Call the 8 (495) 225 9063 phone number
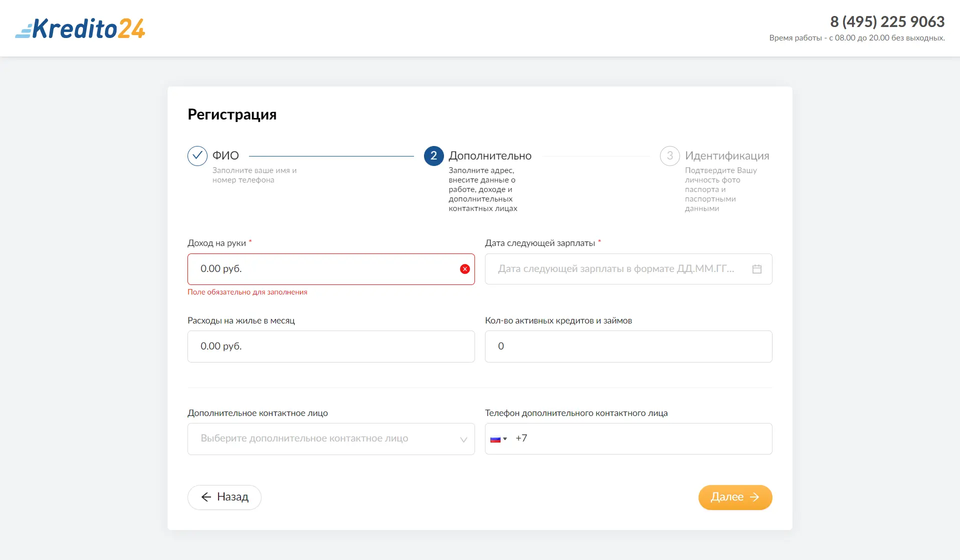 [x=887, y=21]
